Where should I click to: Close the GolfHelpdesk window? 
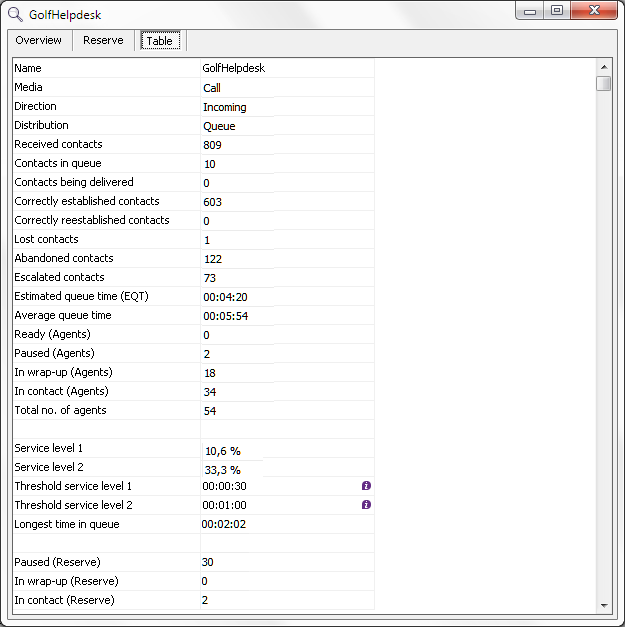pos(595,11)
